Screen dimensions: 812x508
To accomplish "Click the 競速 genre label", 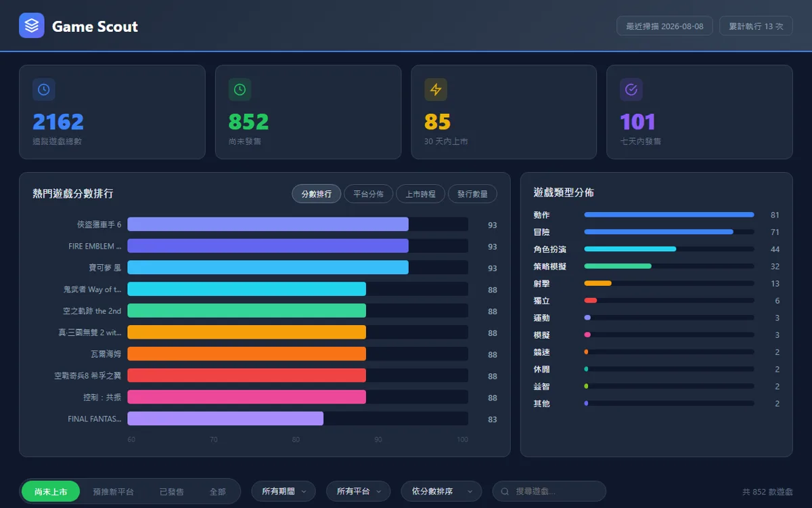I will click(x=541, y=352).
